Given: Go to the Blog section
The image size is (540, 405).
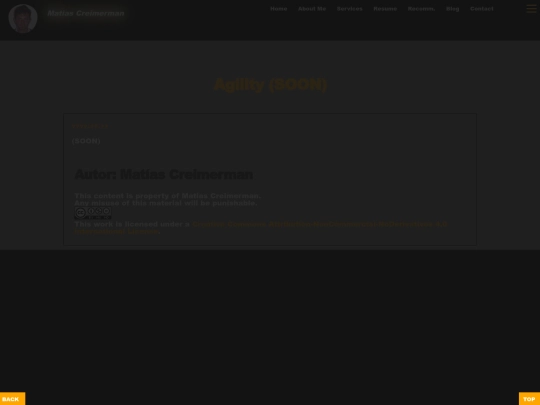Looking at the screenshot, I should point(452,9).
